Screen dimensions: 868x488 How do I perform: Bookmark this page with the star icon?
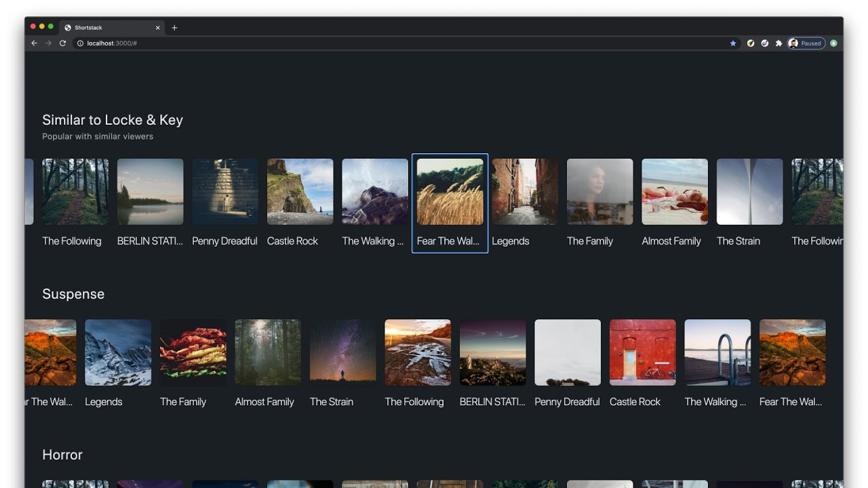[x=732, y=43]
